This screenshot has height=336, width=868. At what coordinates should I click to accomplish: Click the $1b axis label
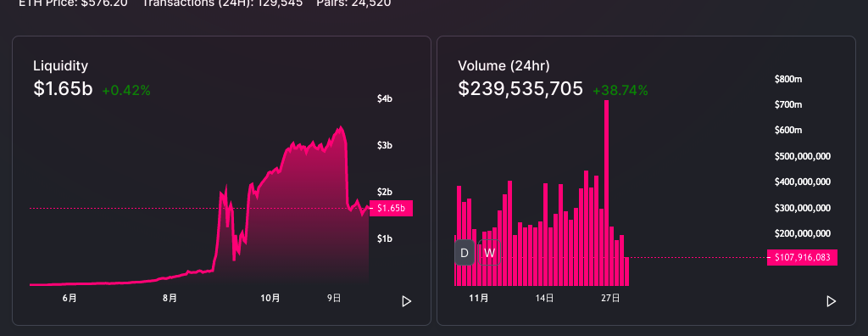(x=385, y=239)
